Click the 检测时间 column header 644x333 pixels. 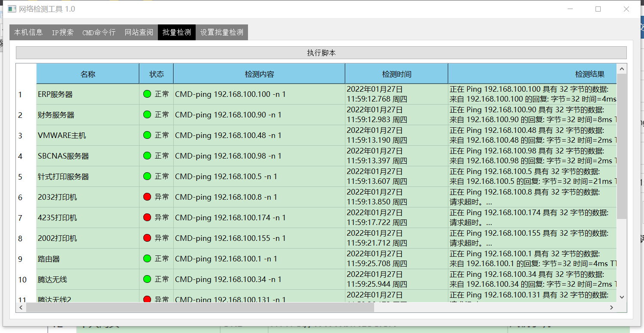(396, 74)
